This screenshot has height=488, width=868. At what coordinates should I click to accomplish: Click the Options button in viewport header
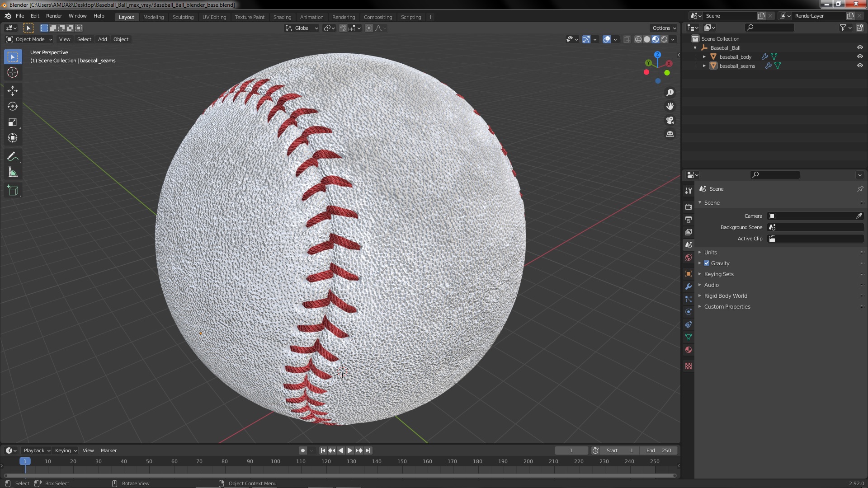point(664,28)
